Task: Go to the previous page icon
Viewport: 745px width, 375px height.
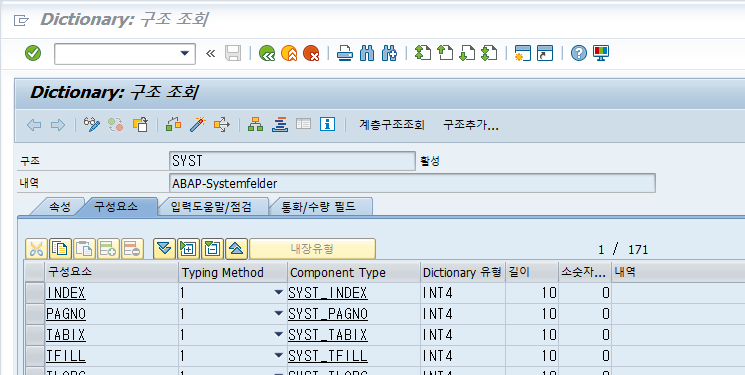Action: click(445, 53)
